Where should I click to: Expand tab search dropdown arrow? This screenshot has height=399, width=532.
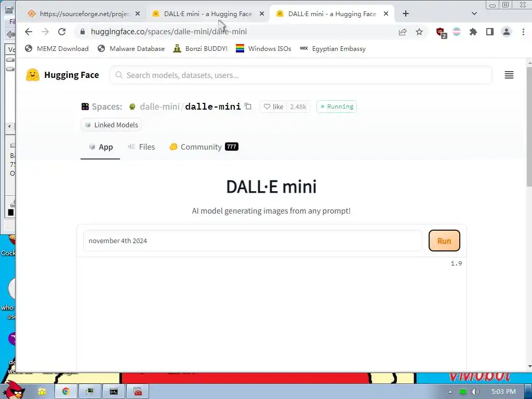474,14
